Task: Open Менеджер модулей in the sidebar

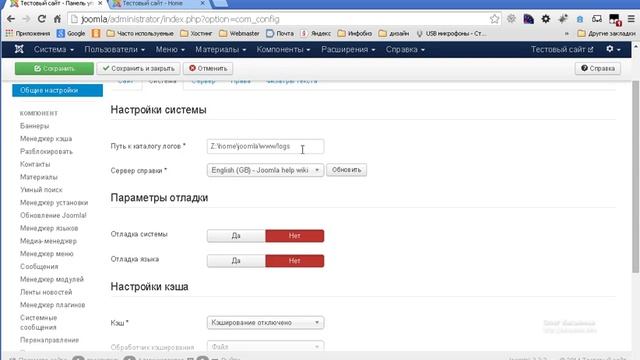Action: point(52,279)
